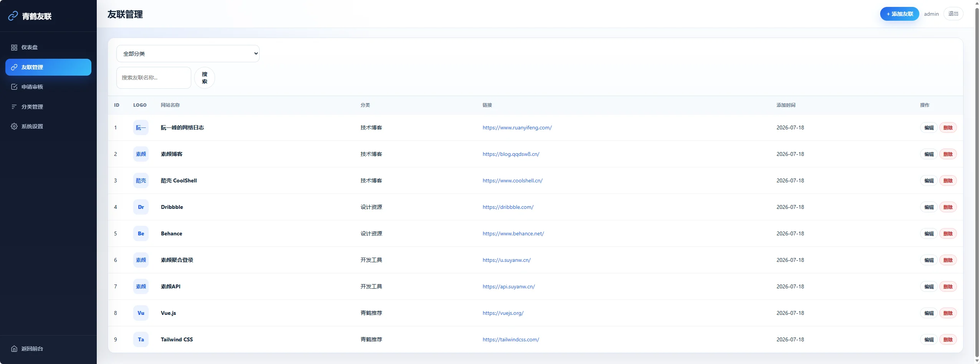Image resolution: width=980 pixels, height=364 pixels.
Task: Delete the Dribbble entry
Action: coord(948,207)
